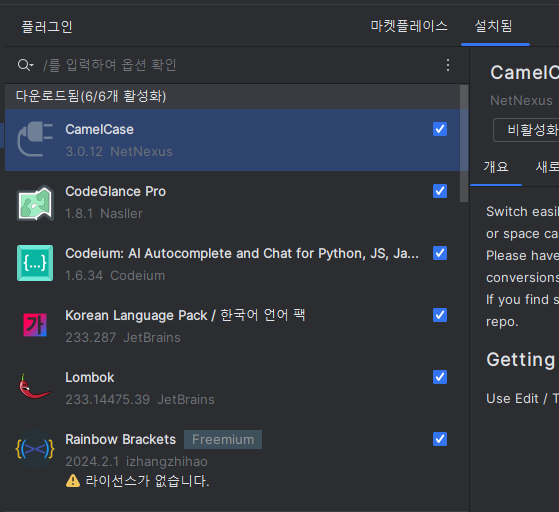Select the Lombok plugin name

[x=90, y=378]
